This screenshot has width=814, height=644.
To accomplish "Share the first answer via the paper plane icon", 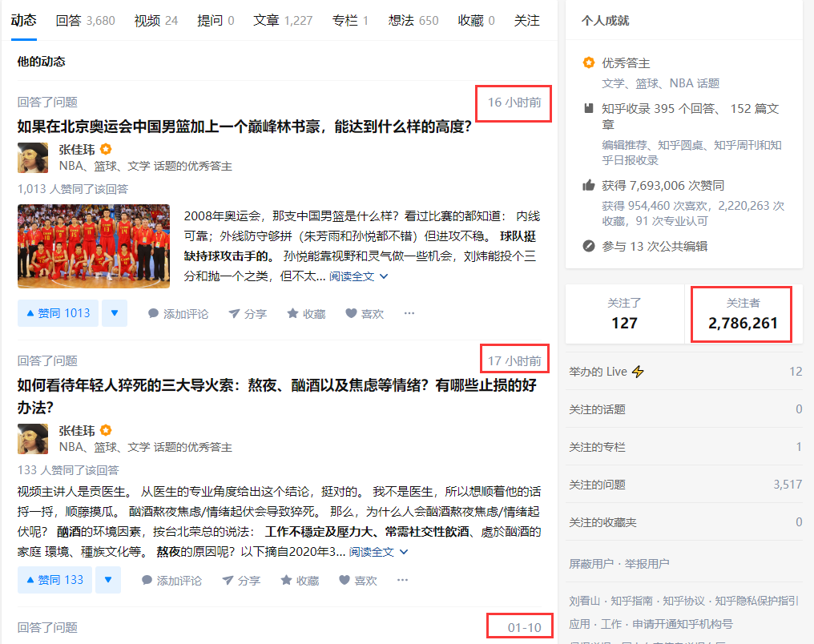I will [248, 313].
